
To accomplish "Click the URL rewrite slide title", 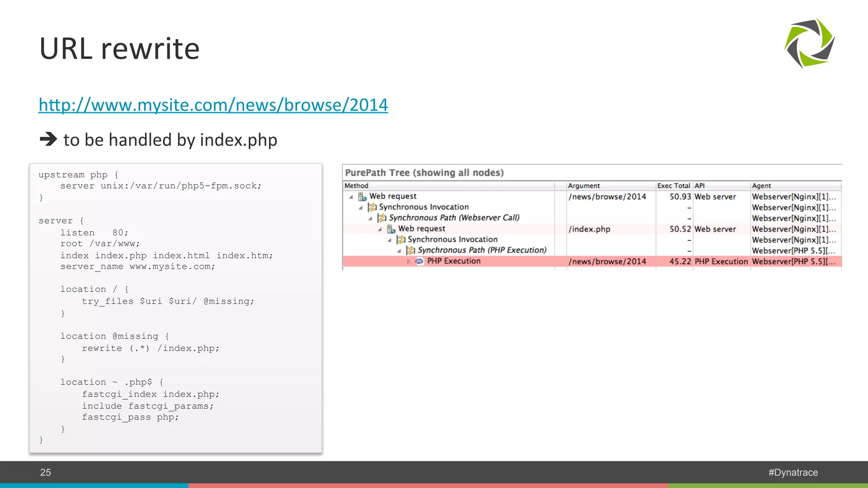I will point(119,49).
